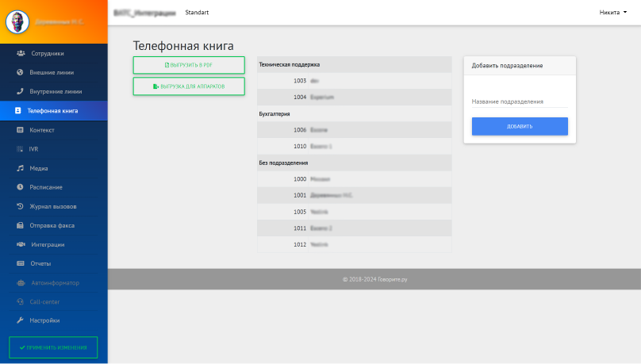641x364 pixels.
Task: Click the Отправка факса fax icon
Action: coord(20,225)
